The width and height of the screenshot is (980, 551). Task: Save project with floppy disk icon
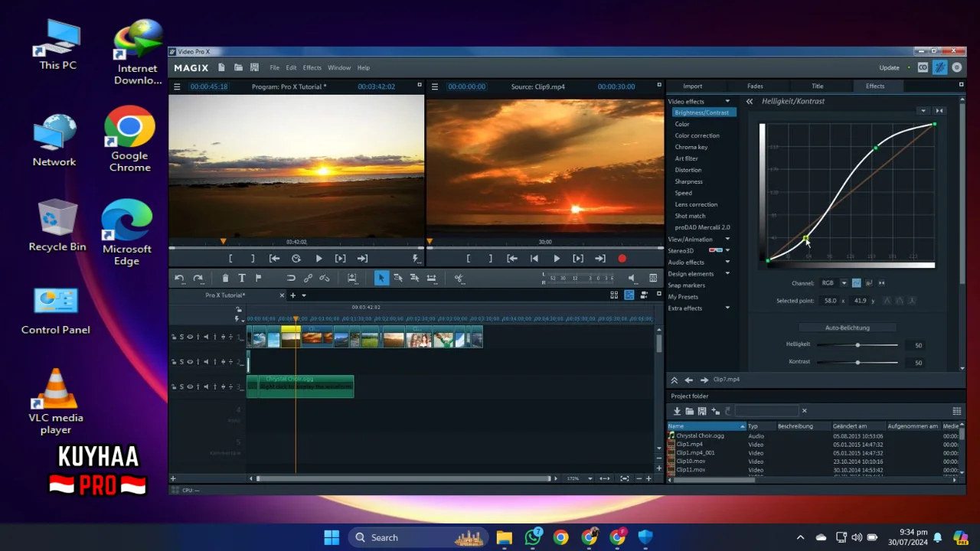tap(254, 67)
